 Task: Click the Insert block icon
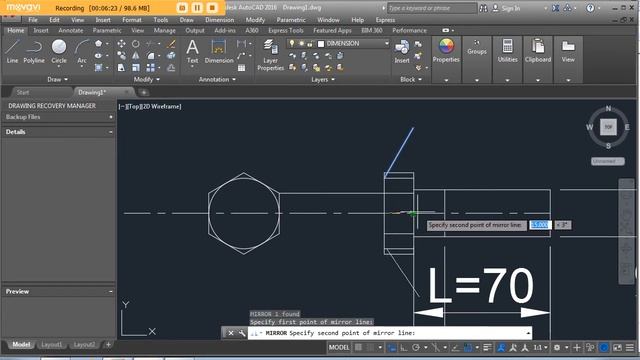(x=402, y=51)
